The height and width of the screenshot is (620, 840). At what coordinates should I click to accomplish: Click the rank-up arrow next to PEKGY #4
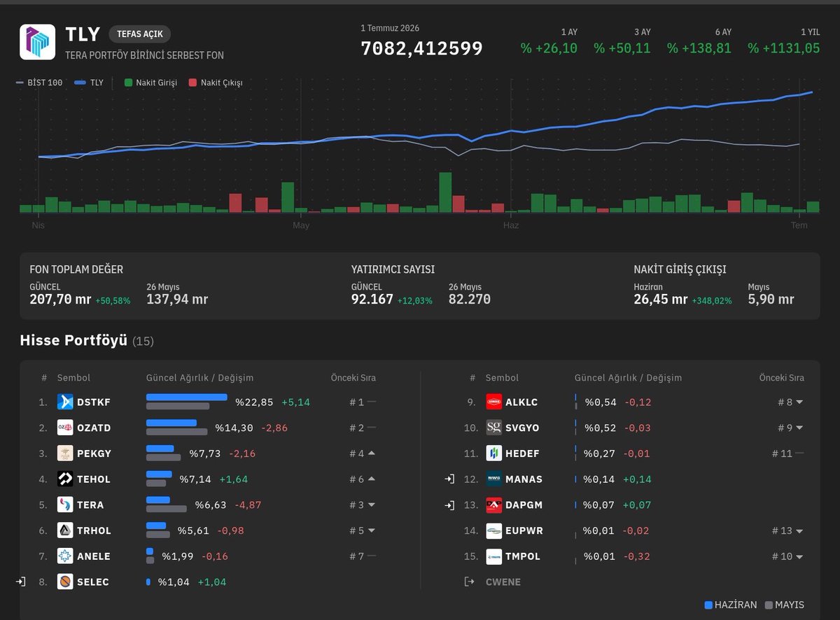[371, 453]
